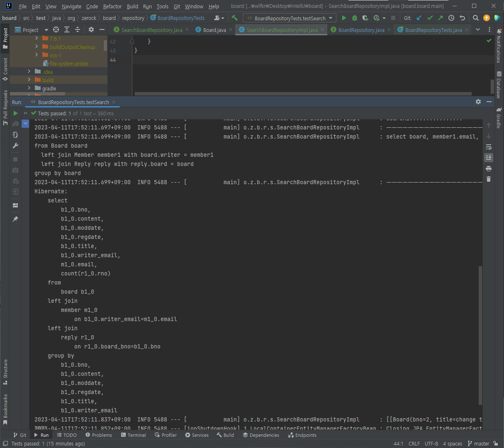The height and width of the screenshot is (448, 504).
Task: Open the Refactor menu
Action: (x=112, y=6)
